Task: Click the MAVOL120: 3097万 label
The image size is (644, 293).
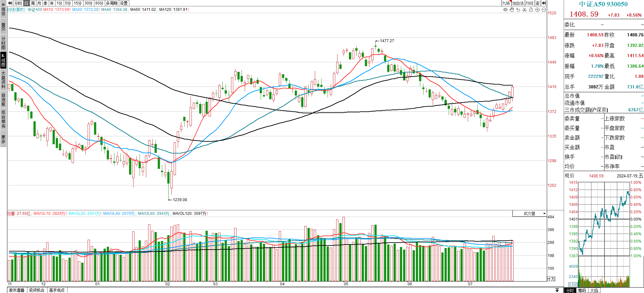Action: coord(190,214)
